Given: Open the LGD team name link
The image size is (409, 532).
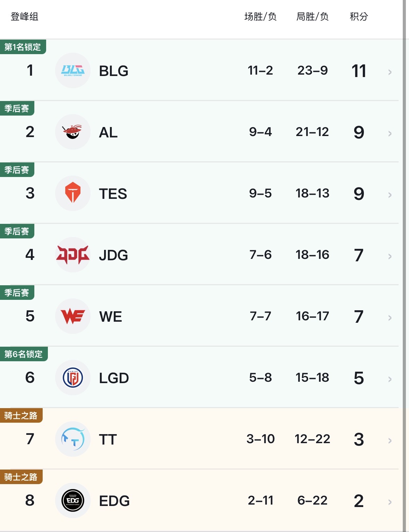Looking at the screenshot, I should (114, 378).
